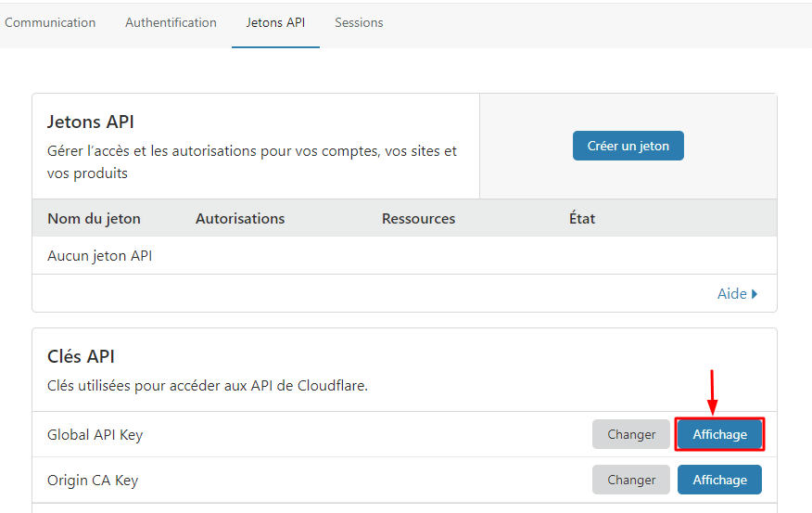812x513 pixels.
Task: Click the Aucun jeton API empty row
Action: 99,255
